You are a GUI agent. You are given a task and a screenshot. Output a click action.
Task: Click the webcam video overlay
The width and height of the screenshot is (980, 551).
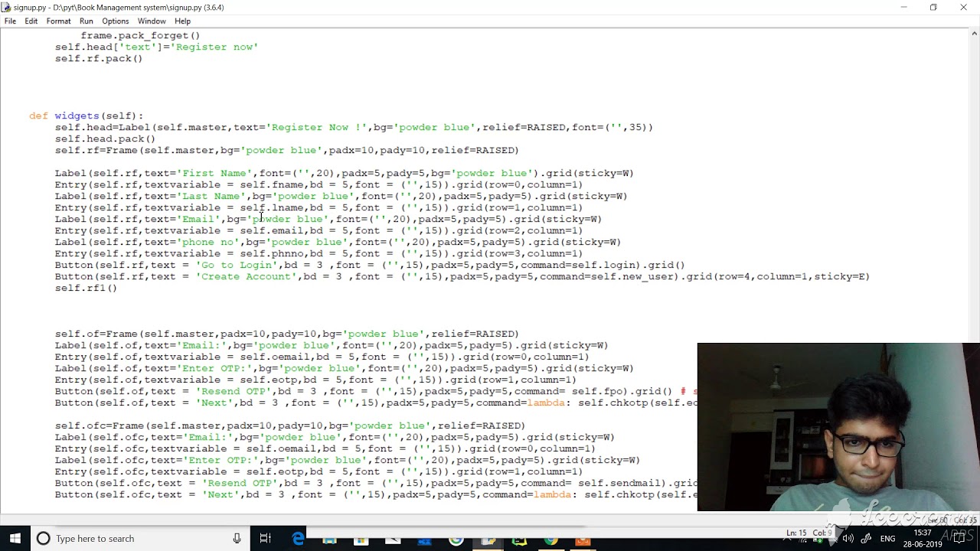coord(838,427)
